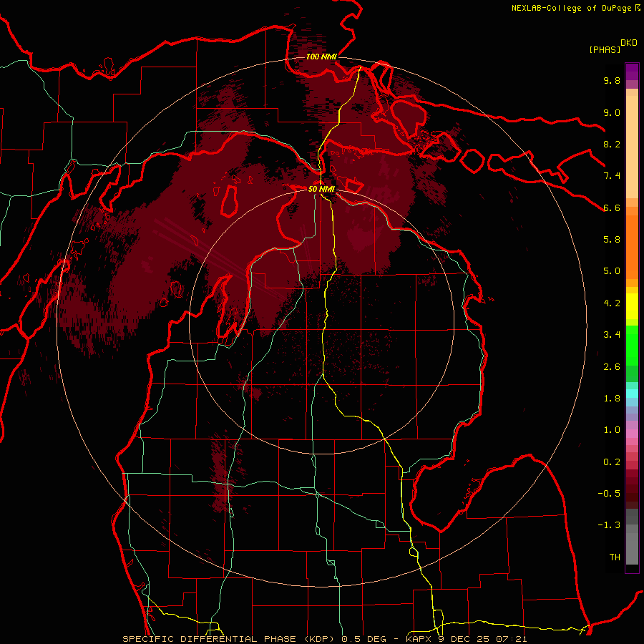Click the TH threshold label

tap(615, 557)
